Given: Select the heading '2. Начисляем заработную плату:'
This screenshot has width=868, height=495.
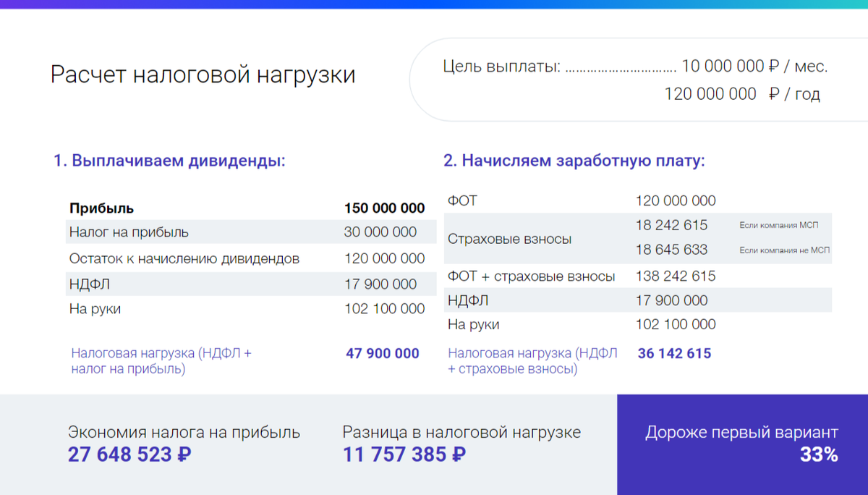Looking at the screenshot, I should [x=574, y=161].
